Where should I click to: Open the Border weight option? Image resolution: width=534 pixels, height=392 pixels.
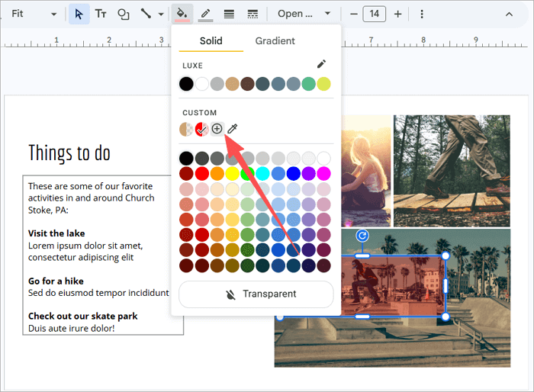point(229,14)
